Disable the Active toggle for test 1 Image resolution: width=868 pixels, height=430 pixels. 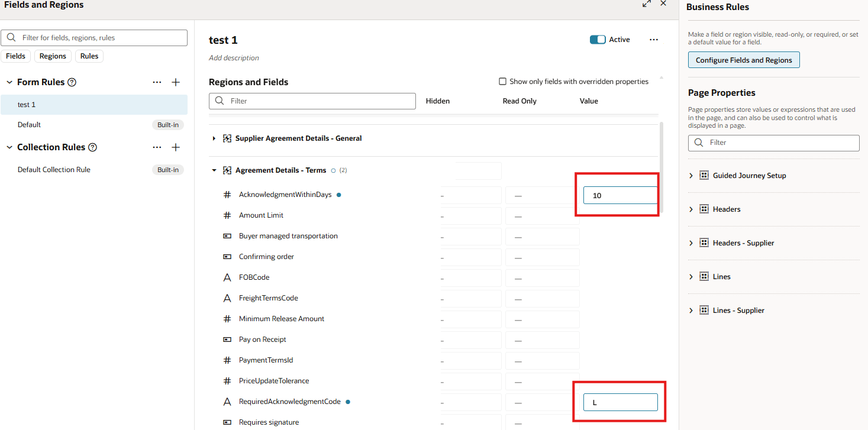[598, 39]
